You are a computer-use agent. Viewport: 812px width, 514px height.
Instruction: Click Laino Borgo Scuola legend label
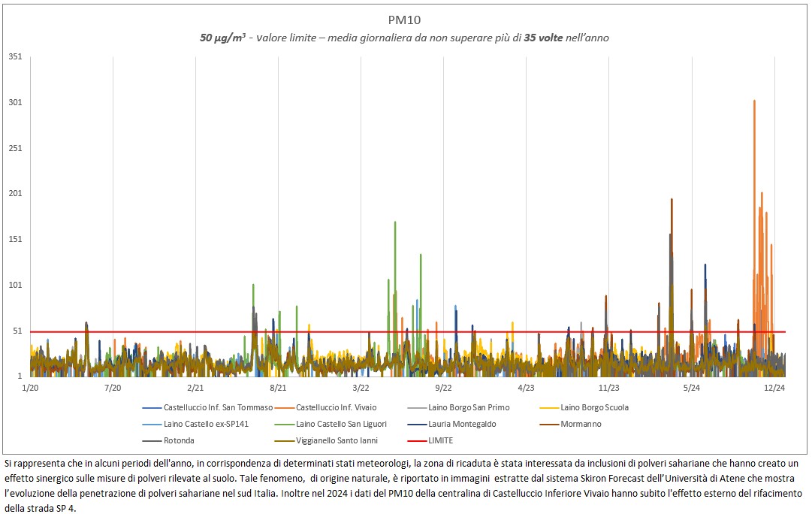[x=594, y=407]
